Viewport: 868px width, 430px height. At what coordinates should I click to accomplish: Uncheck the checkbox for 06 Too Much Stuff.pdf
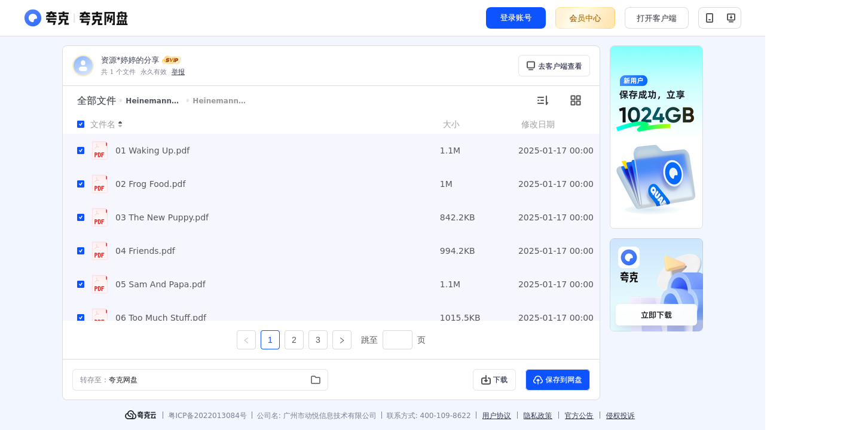pos(81,318)
